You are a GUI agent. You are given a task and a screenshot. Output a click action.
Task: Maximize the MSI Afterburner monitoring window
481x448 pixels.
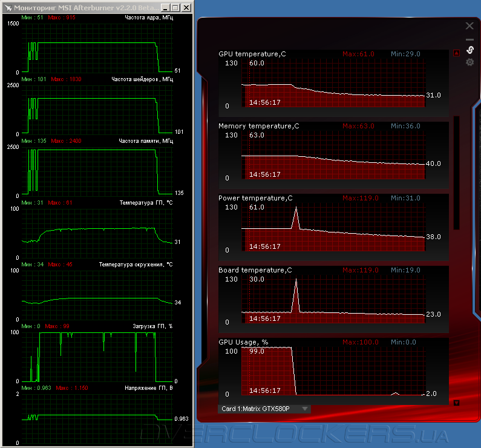pyautogui.click(x=175, y=8)
